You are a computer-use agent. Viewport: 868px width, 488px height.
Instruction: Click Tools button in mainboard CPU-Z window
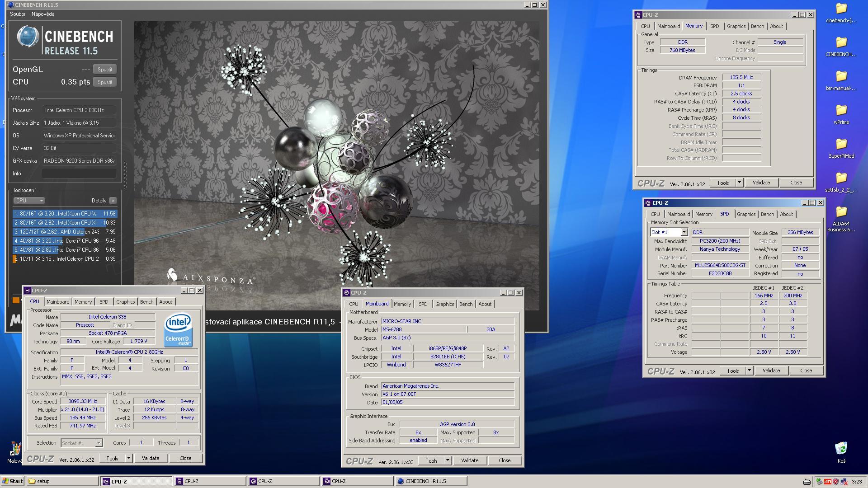point(431,460)
